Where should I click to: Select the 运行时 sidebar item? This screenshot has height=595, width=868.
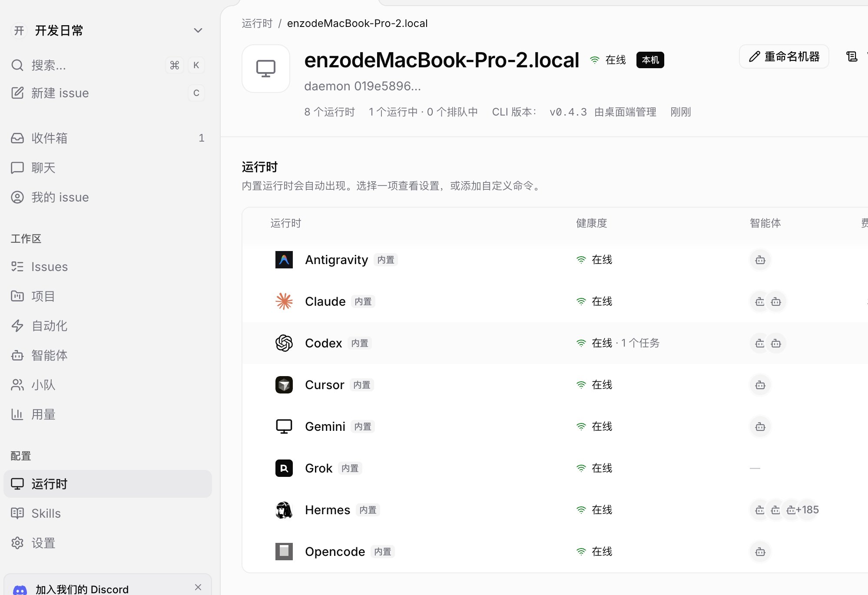click(x=107, y=484)
